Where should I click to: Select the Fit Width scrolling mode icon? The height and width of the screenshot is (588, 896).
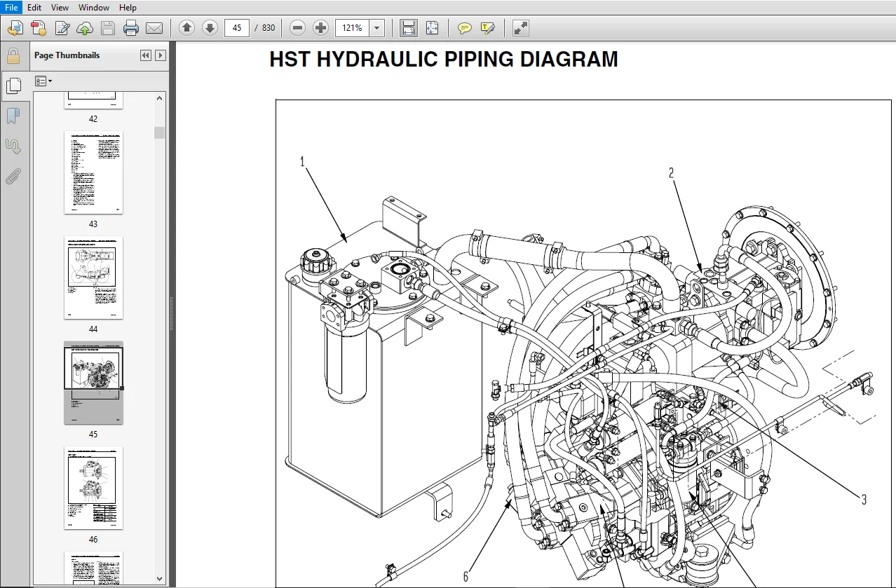[x=409, y=28]
